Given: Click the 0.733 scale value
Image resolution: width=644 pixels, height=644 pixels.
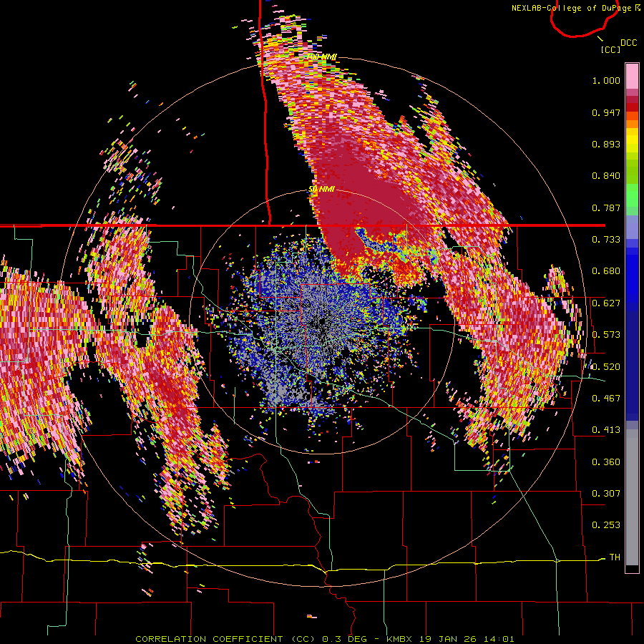Looking at the screenshot, I should [606, 240].
